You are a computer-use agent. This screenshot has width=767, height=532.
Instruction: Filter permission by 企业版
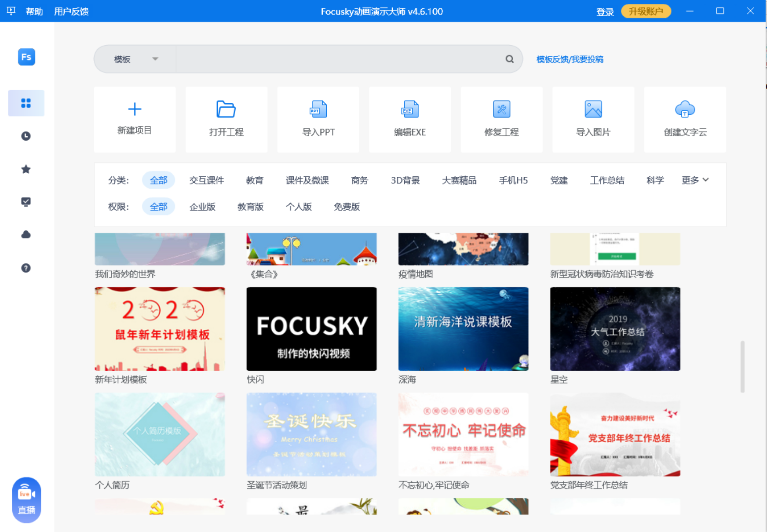[202, 207]
